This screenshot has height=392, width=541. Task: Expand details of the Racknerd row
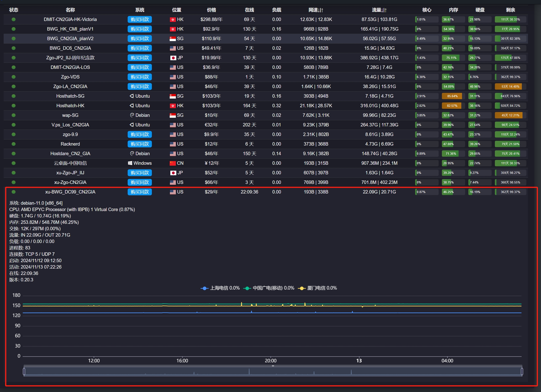(x=266, y=144)
